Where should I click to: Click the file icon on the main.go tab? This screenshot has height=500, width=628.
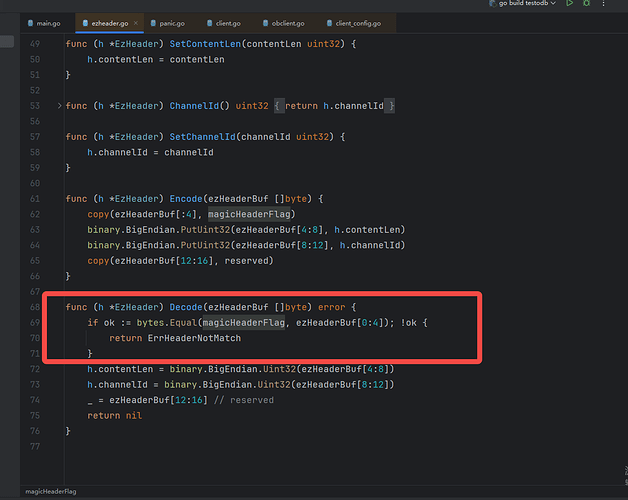pyautogui.click(x=30, y=23)
